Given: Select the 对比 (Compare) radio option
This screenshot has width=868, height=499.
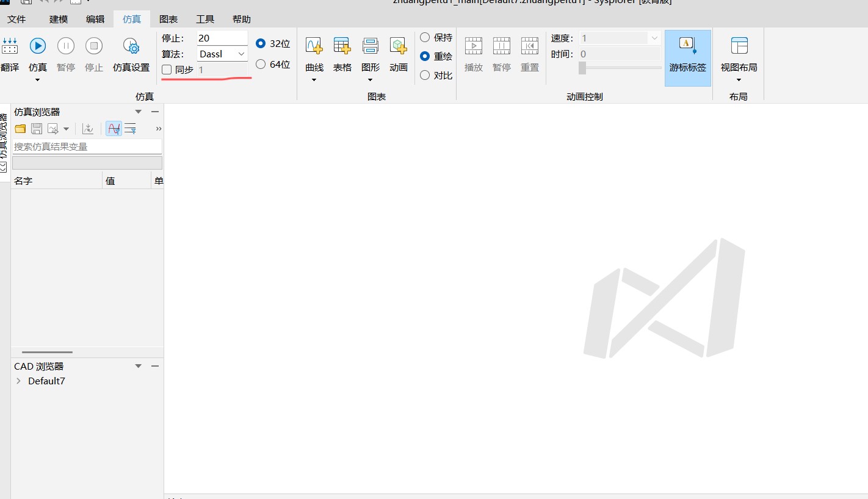Looking at the screenshot, I should [x=425, y=75].
